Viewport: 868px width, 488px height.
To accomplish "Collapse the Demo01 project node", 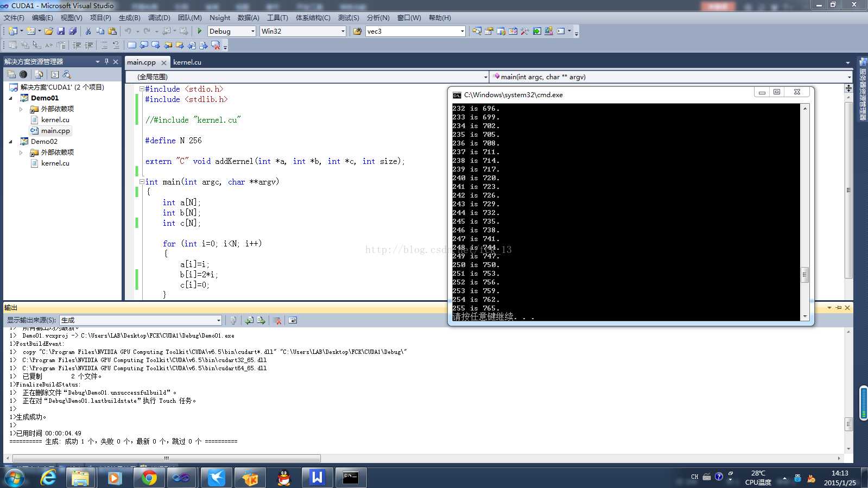I will [x=11, y=98].
